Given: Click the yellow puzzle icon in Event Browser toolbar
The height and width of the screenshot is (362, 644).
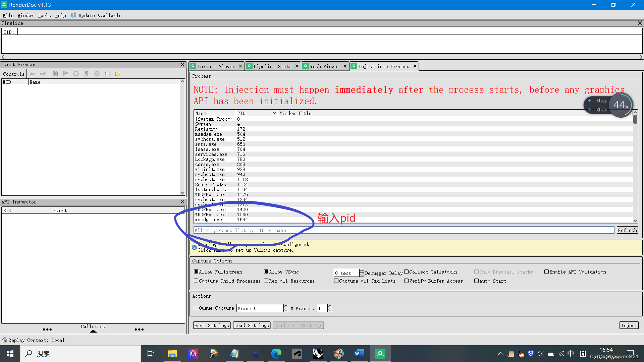Looking at the screenshot, I should [117, 74].
